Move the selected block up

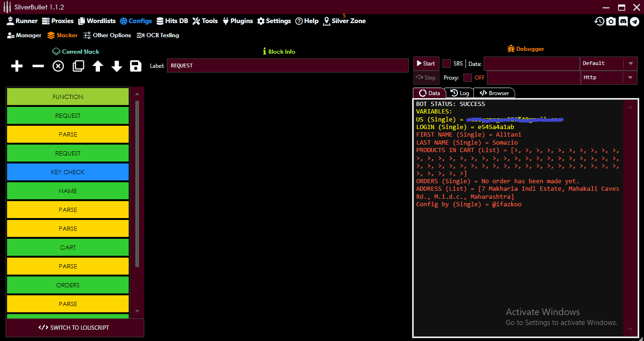(x=97, y=66)
